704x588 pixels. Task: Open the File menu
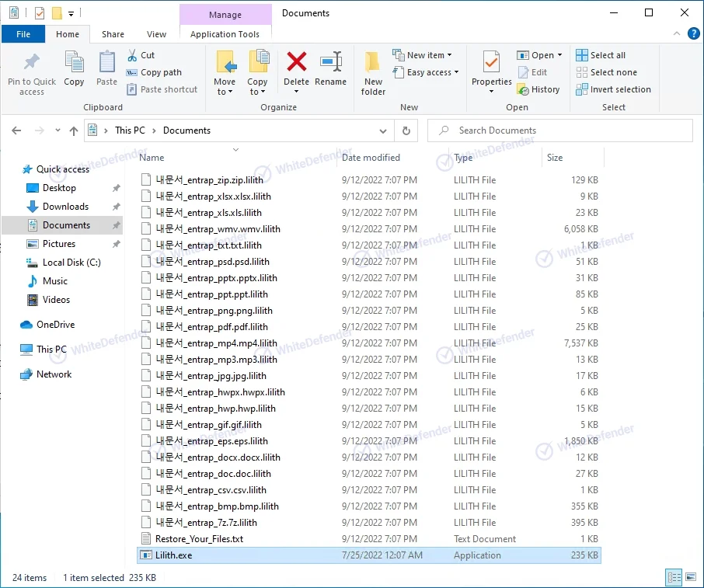[23, 34]
